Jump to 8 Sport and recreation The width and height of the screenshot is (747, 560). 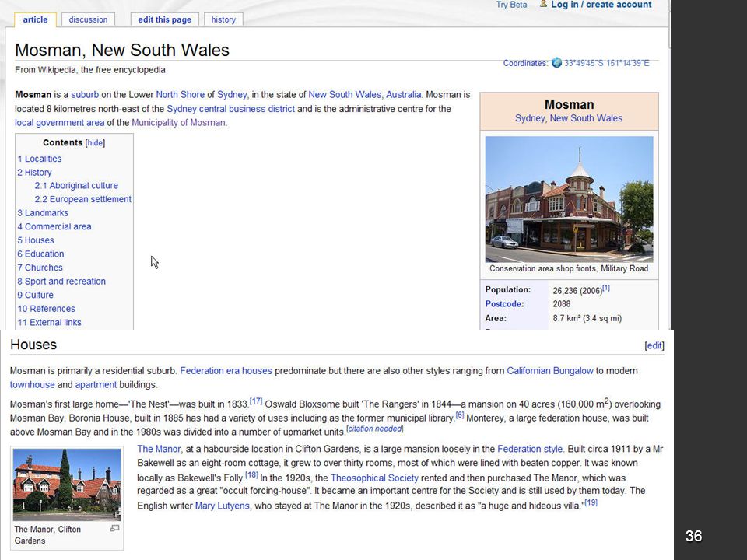click(x=61, y=282)
